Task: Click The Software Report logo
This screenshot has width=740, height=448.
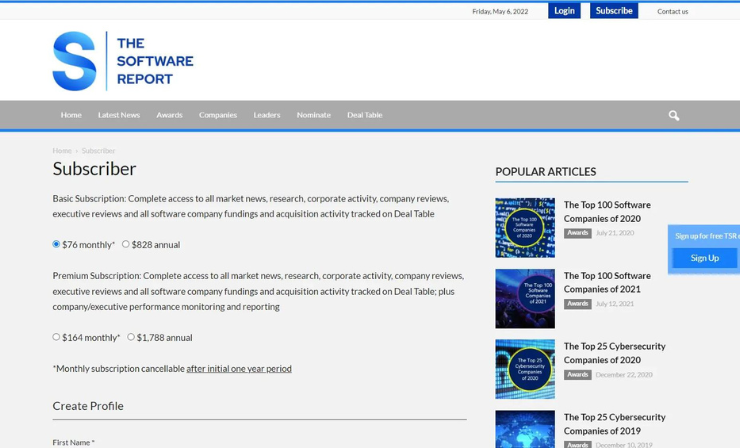Action: [123, 61]
